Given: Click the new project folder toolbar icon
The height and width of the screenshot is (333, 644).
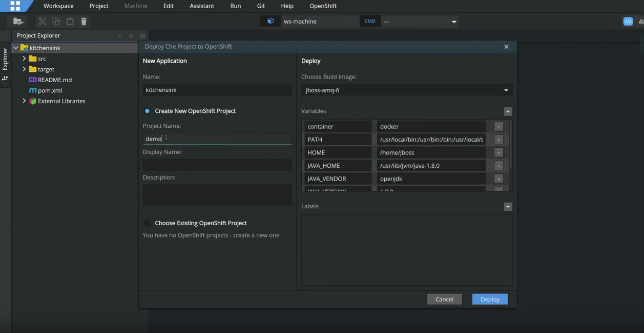Looking at the screenshot, I should pos(18,21).
